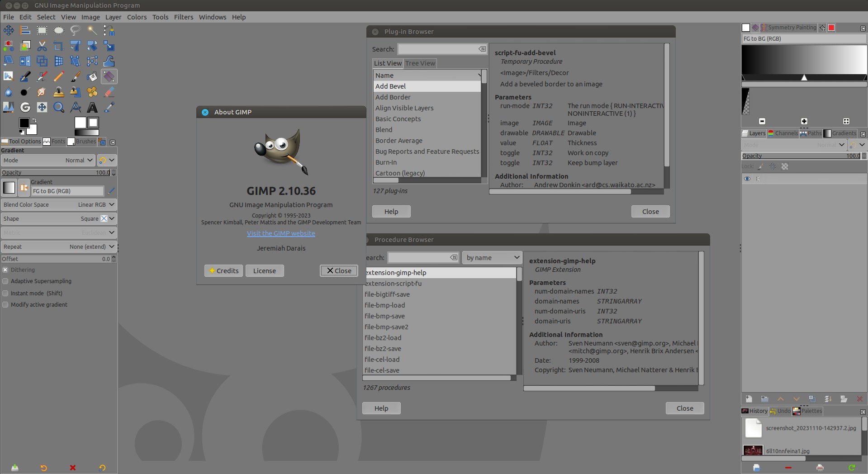
Task: Select the Rectangle Select tool
Action: click(42, 30)
